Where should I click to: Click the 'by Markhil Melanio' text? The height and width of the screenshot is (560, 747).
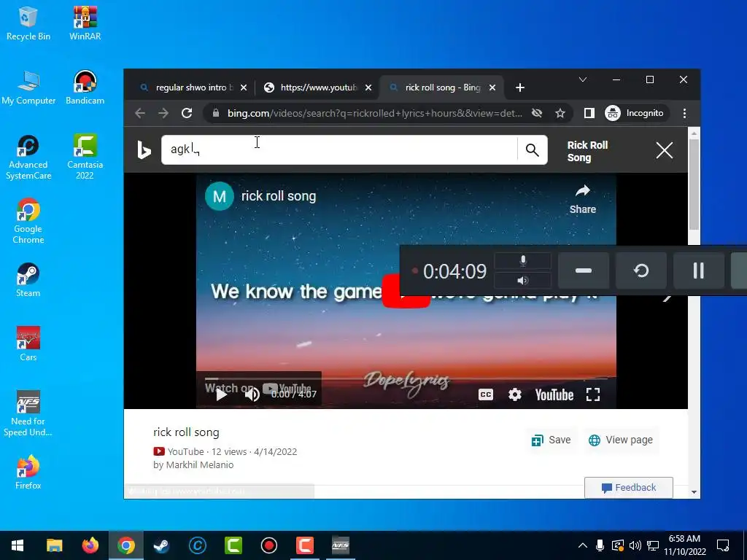click(x=193, y=464)
